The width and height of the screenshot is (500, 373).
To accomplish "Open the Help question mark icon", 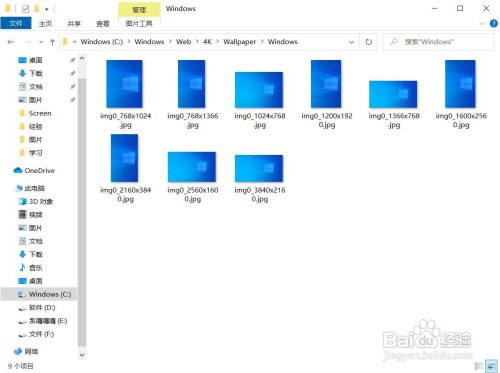I will coord(494,24).
